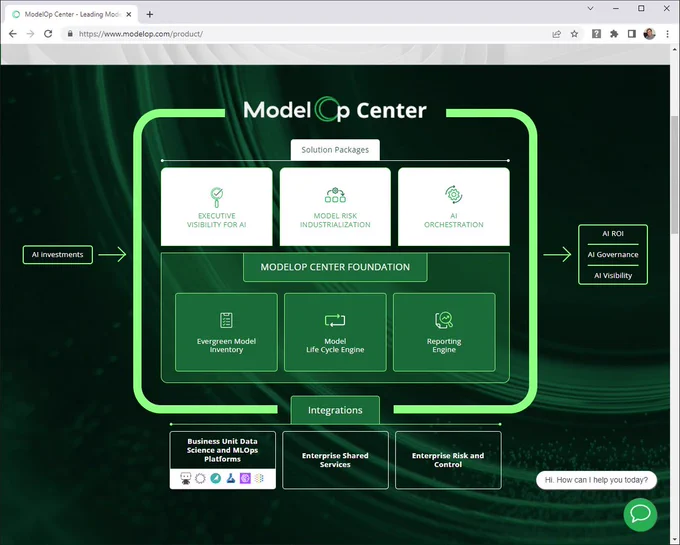Viewport: 680px width, 545px height.
Task: Click the Evergreen Model Inventory checklist icon
Action: point(226,320)
